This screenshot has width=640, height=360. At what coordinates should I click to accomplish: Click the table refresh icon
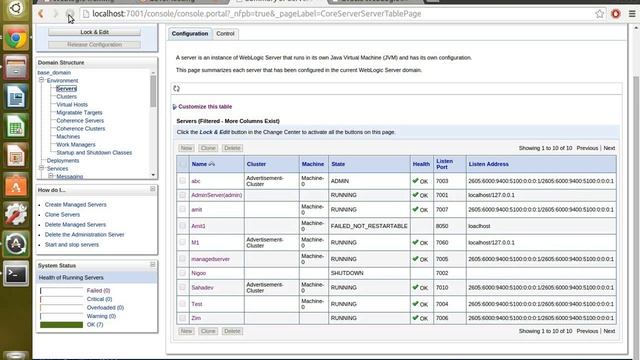point(176,88)
